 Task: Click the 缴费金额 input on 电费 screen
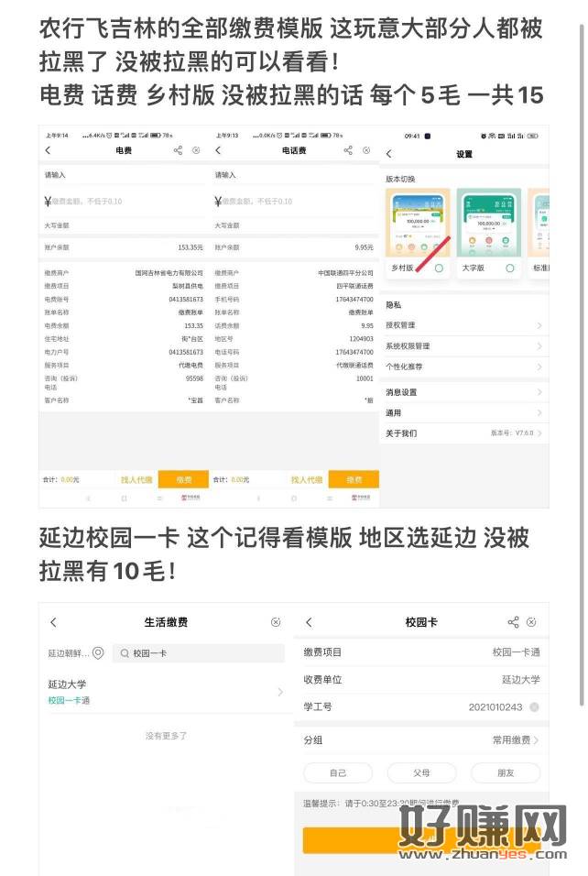click(x=123, y=201)
